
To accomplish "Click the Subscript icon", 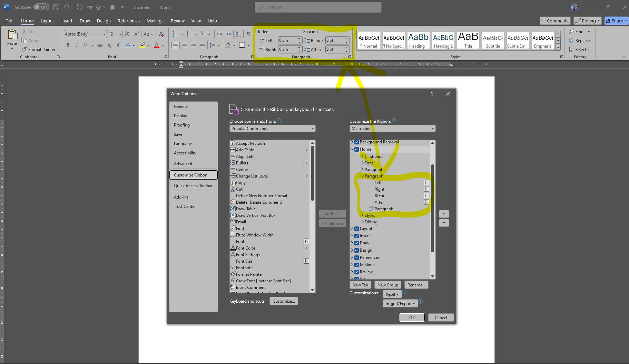I will (109, 45).
